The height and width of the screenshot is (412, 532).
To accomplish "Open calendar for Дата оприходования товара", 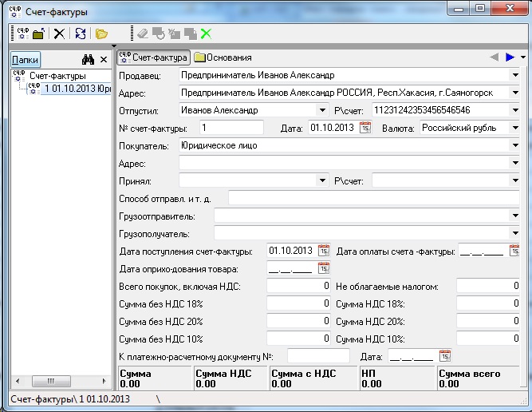I will click(324, 268).
